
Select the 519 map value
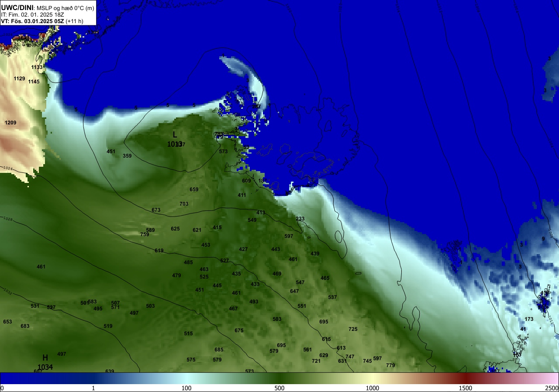pos(108,326)
